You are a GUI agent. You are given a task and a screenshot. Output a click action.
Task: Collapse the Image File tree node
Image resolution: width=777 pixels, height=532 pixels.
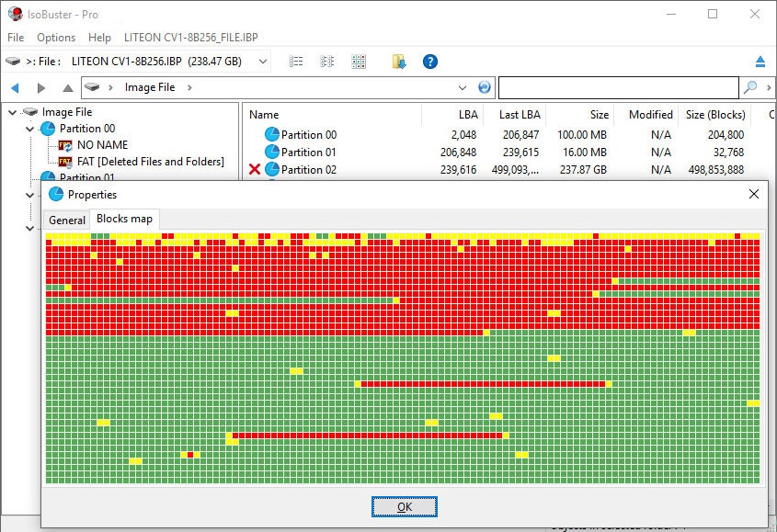coord(12,112)
